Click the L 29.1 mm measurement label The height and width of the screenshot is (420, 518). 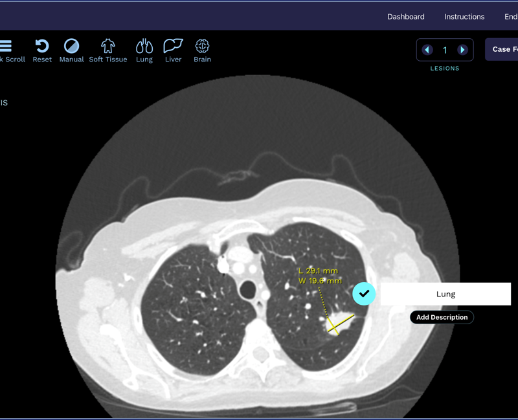tap(318, 271)
